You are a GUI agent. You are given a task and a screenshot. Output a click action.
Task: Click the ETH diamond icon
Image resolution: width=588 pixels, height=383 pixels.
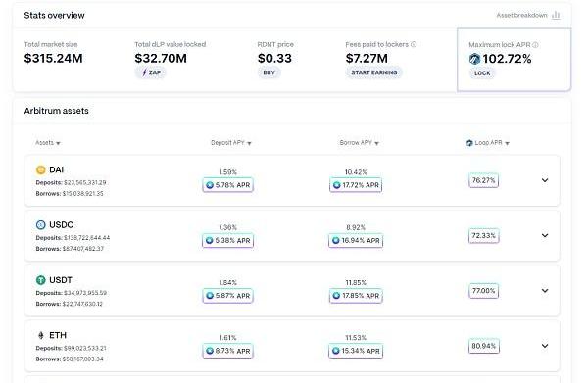tap(41, 335)
